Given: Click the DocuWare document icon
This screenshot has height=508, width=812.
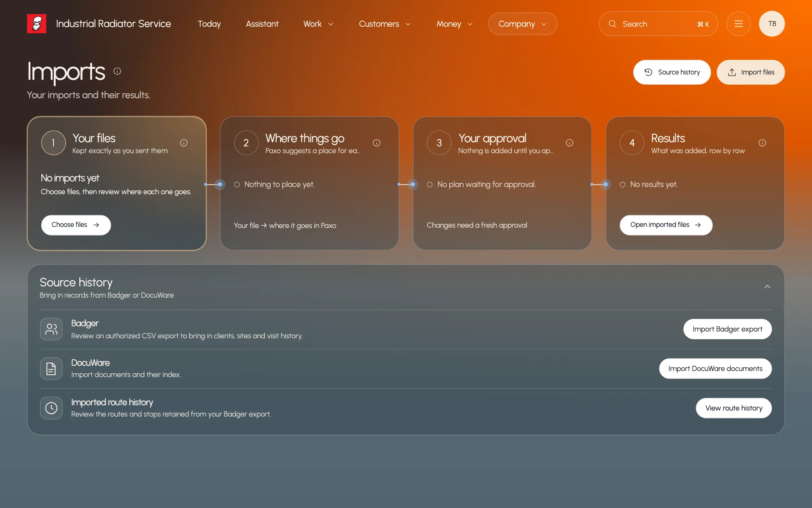Looking at the screenshot, I should point(51,368).
